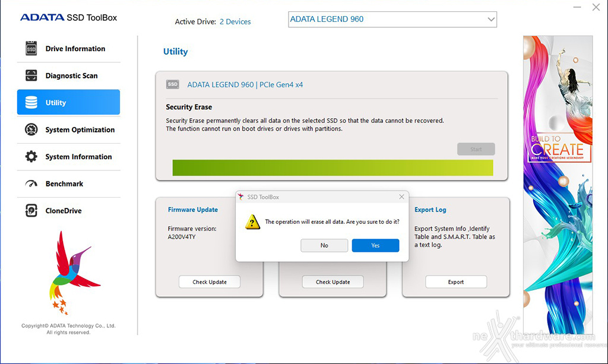Open the Drive Information section
Screen dimensions: 608x364
pos(69,49)
